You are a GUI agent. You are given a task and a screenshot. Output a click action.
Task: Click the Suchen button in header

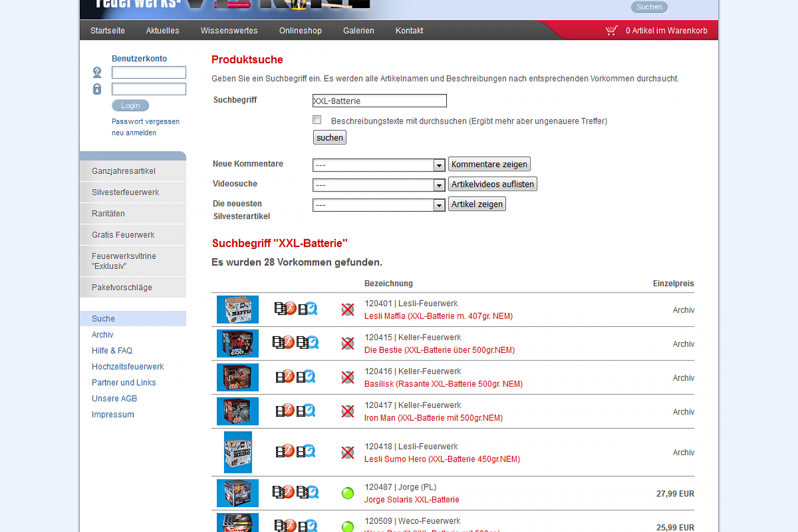coord(649,7)
